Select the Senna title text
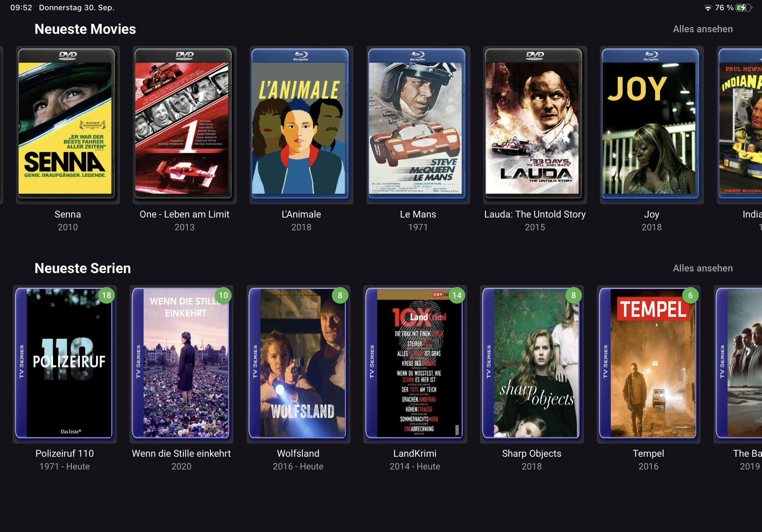The width and height of the screenshot is (762, 532). (68, 214)
